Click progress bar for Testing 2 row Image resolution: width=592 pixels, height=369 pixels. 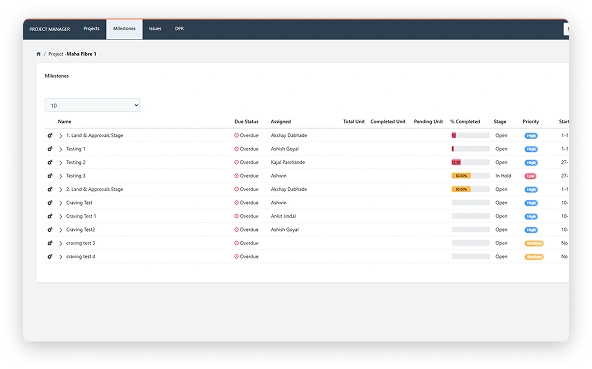pyautogui.click(x=470, y=162)
